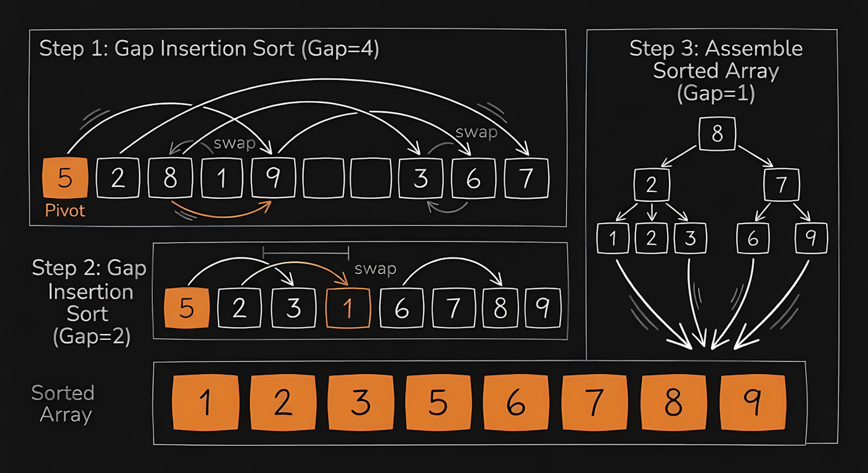Select the box 8 in the Step 1 array
This screenshot has height=473, width=868.
pyautogui.click(x=170, y=179)
